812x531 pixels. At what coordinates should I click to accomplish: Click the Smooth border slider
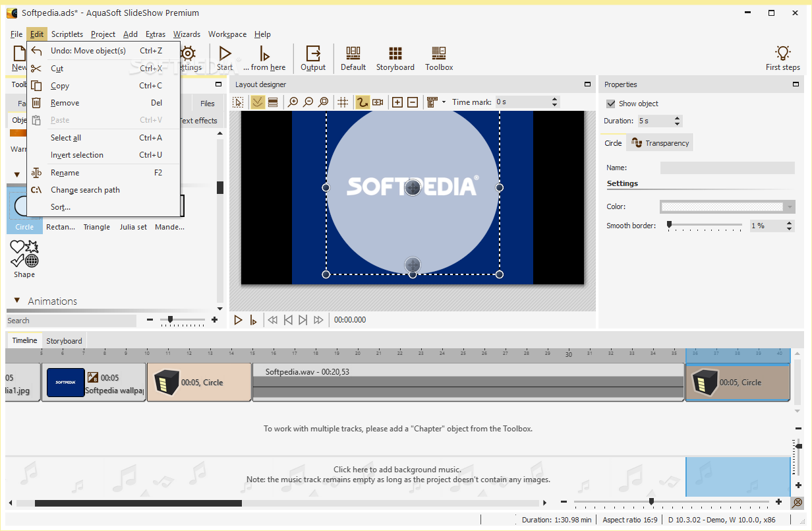[705, 226]
